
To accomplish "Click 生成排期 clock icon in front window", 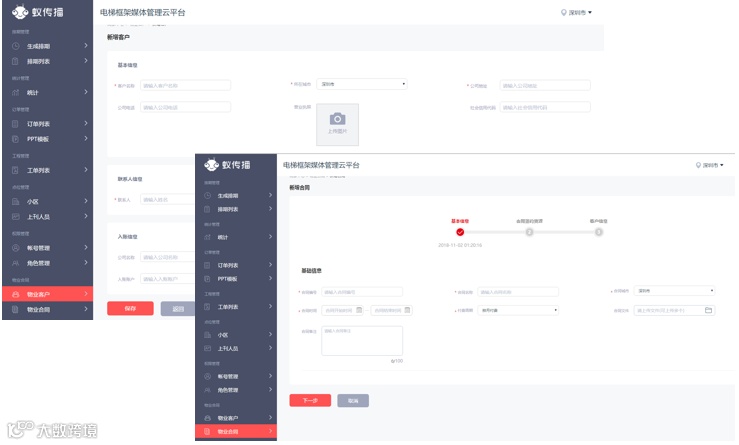I will pos(207,195).
